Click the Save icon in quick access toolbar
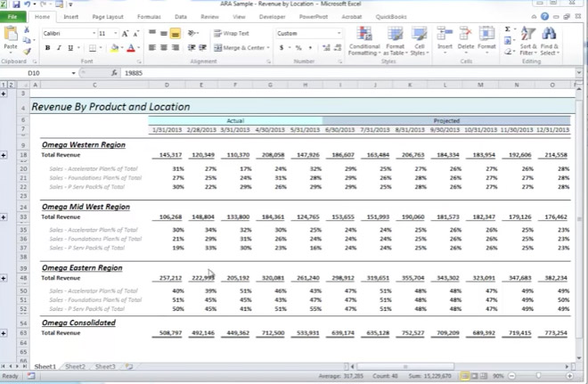 [x=18, y=5]
